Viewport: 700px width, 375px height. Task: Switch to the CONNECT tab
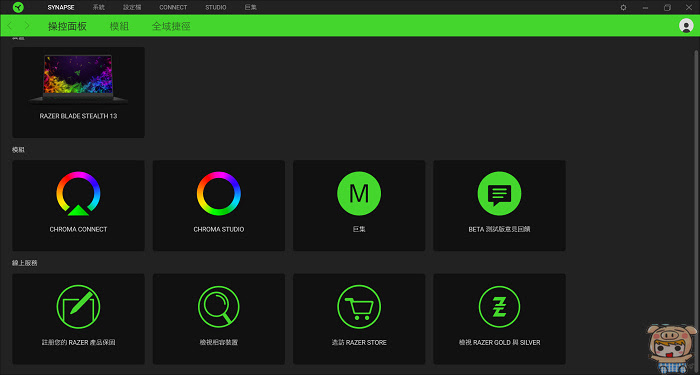(173, 8)
